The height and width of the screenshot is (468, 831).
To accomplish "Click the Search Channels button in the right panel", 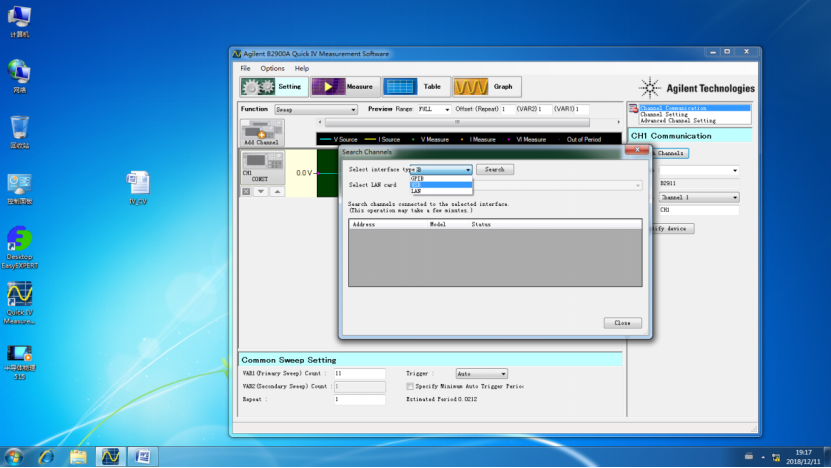I will [x=670, y=153].
